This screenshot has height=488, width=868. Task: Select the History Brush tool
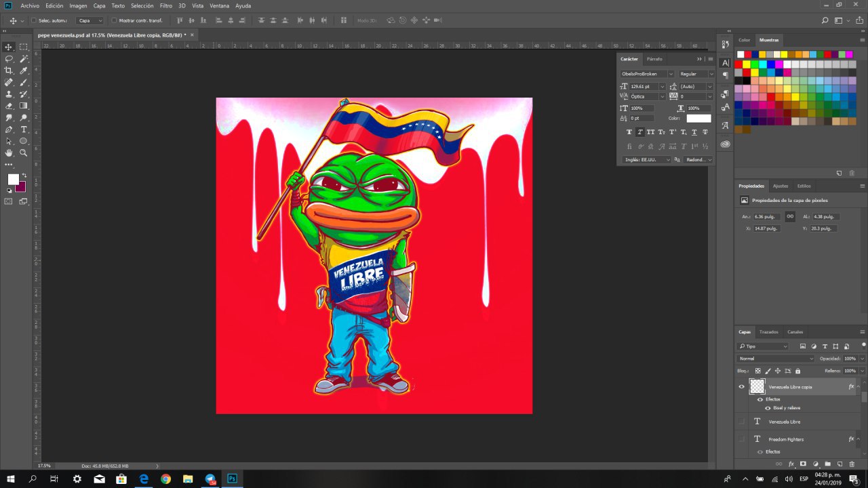click(x=24, y=94)
